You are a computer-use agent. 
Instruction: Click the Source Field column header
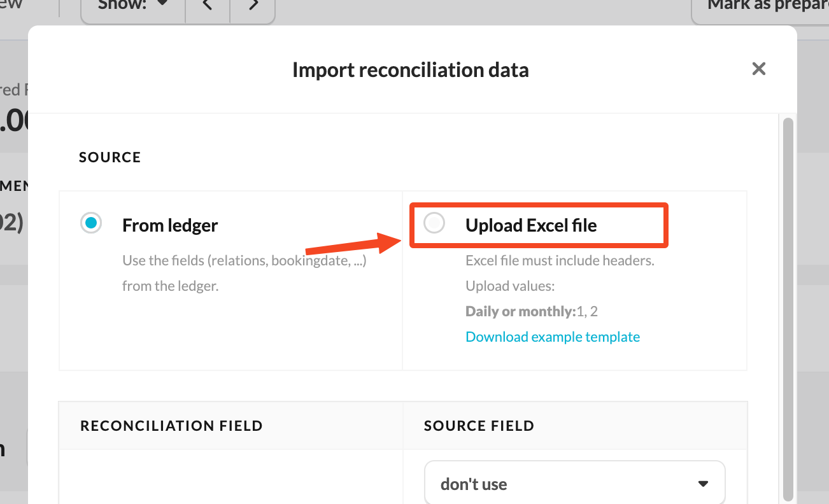[479, 426]
